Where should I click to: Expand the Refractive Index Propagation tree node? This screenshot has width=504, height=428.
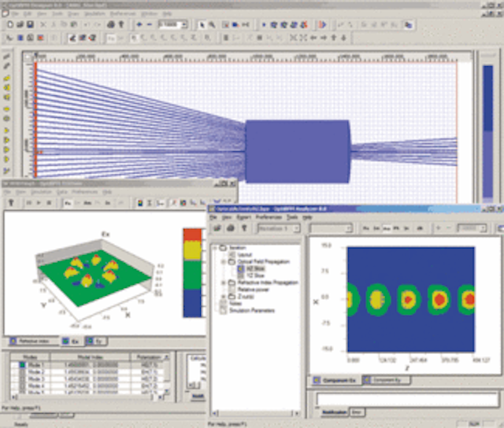pos(223,283)
